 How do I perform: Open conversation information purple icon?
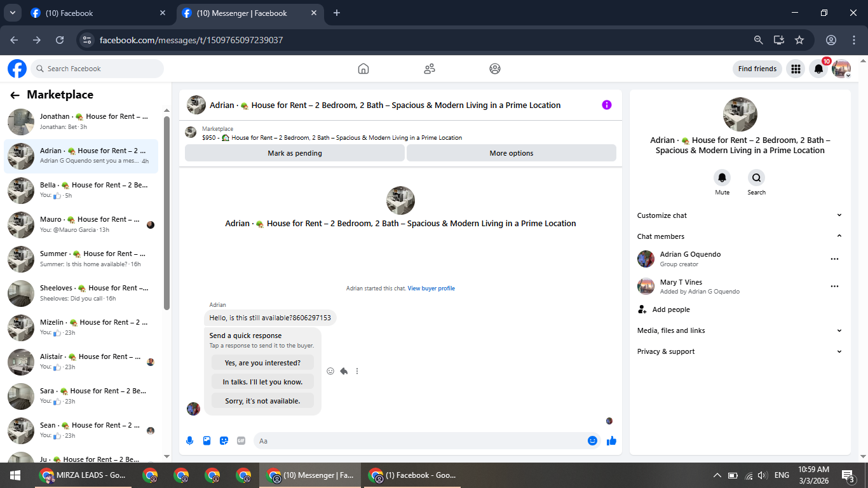[x=607, y=105]
